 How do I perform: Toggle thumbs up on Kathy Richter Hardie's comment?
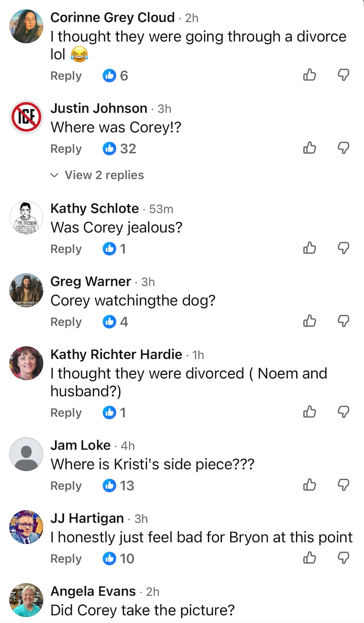[309, 412]
